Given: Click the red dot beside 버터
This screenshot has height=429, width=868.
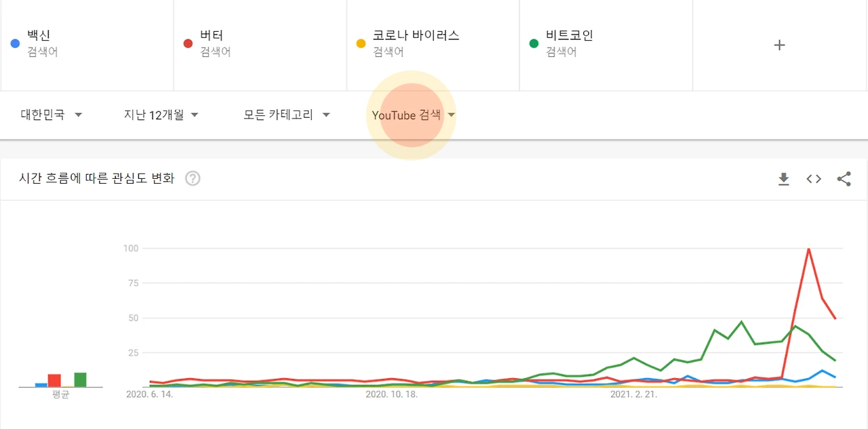Looking at the screenshot, I should click(189, 43).
